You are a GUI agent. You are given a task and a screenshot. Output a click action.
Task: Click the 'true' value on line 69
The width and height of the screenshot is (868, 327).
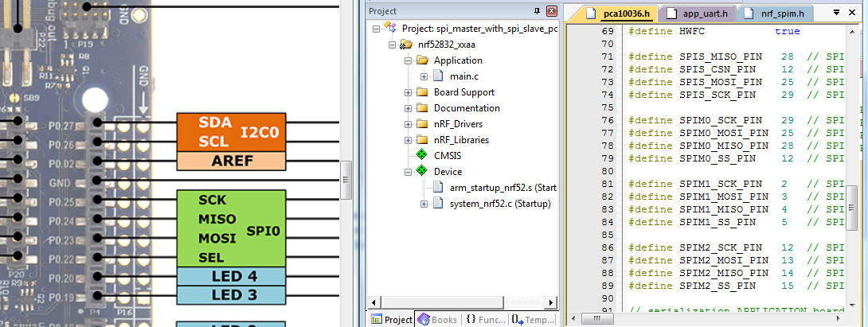(x=788, y=32)
